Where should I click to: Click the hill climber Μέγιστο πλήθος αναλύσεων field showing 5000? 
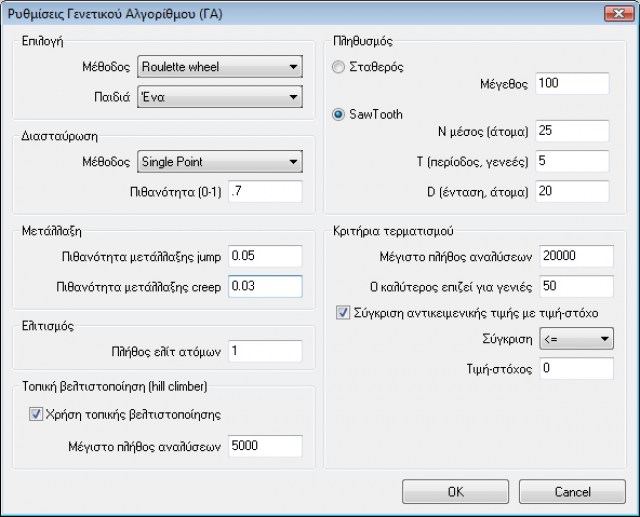click(264, 445)
